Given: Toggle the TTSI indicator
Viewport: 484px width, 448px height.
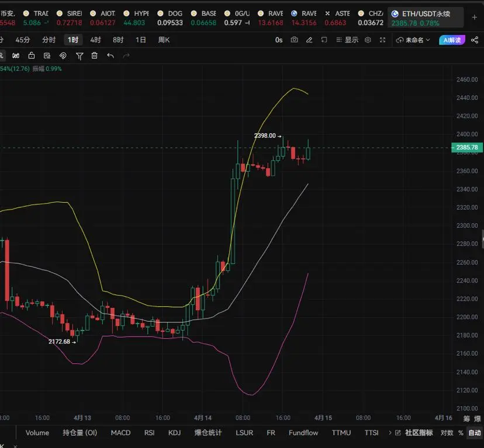Looking at the screenshot, I should coord(372,433).
